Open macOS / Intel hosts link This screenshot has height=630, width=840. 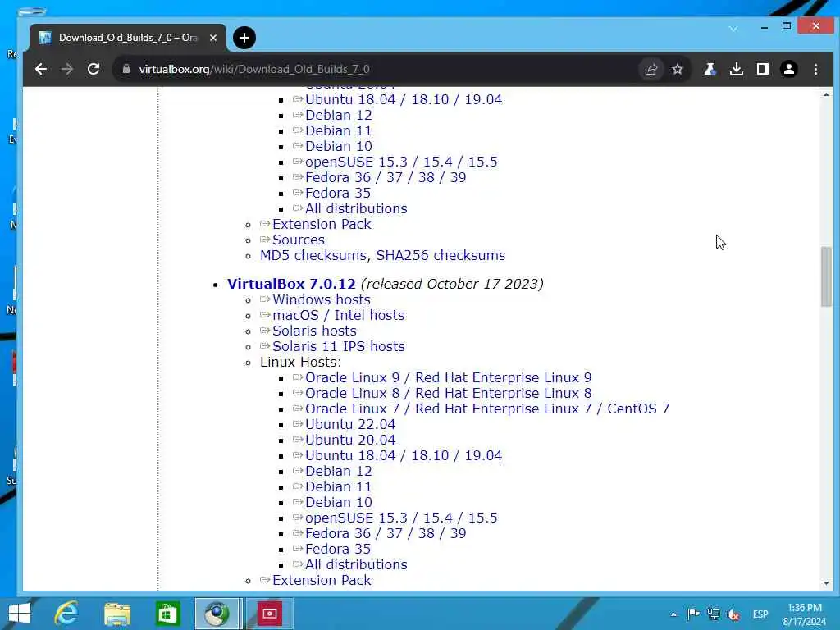point(339,315)
